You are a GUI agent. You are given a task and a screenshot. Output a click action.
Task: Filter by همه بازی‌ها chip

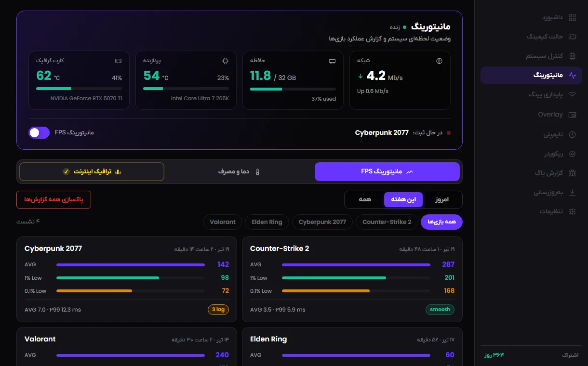(x=441, y=222)
